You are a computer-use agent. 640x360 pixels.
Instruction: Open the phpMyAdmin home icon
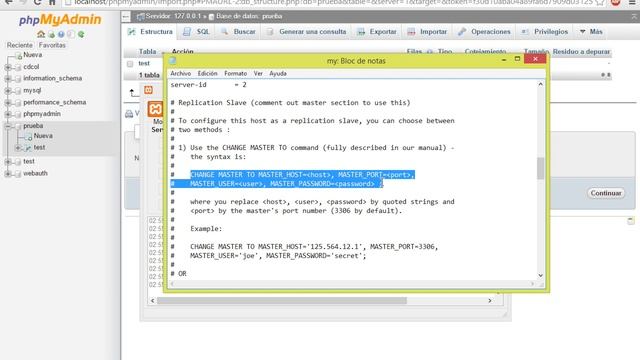pyautogui.click(x=41, y=34)
